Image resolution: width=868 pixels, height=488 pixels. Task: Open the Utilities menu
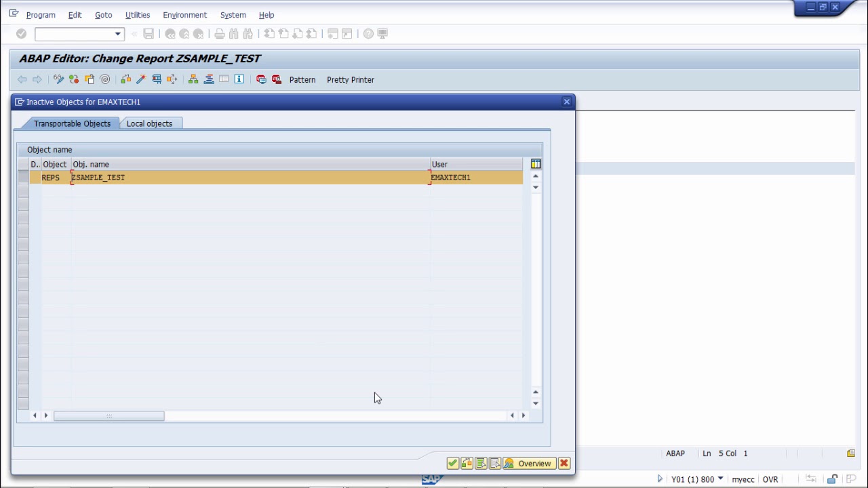(x=138, y=15)
